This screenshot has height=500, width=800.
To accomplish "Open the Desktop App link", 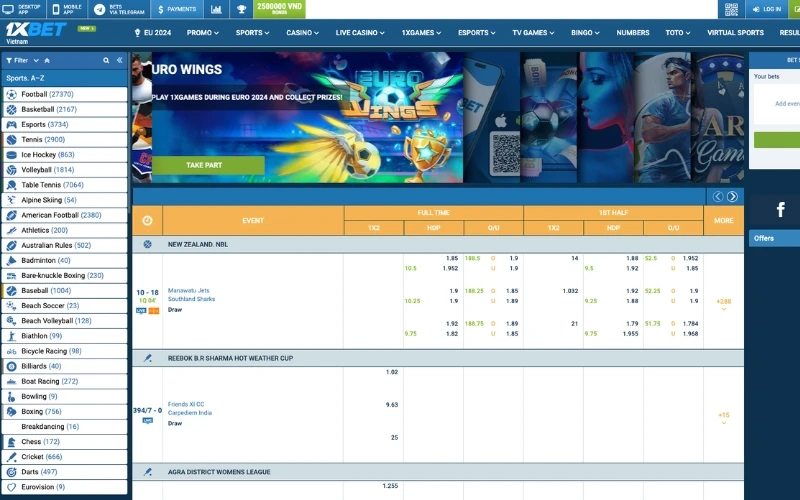I will pos(22,9).
